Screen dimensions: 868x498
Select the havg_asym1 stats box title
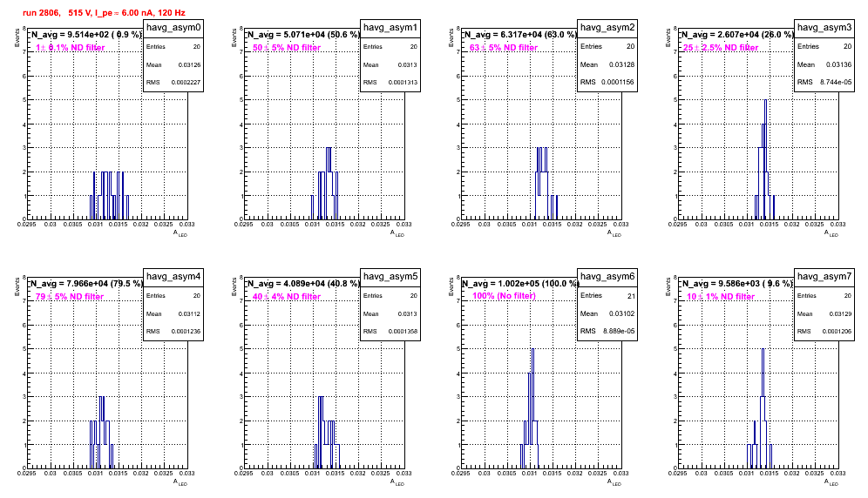[390, 28]
